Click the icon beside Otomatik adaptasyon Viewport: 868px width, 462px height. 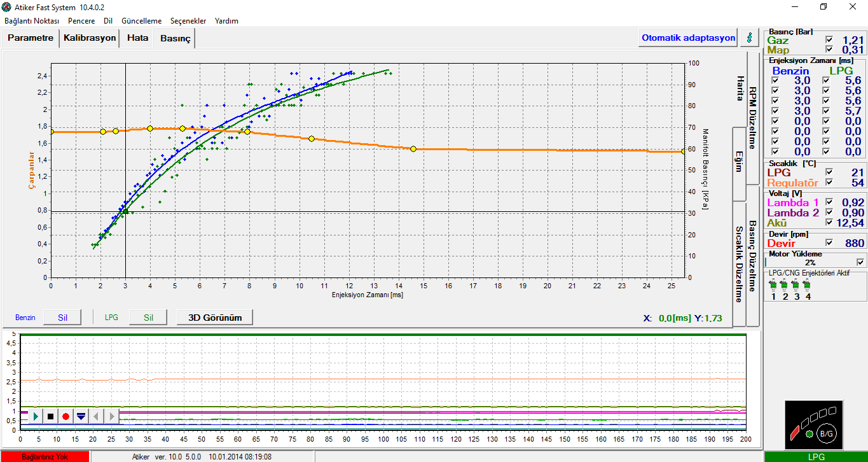[x=748, y=38]
